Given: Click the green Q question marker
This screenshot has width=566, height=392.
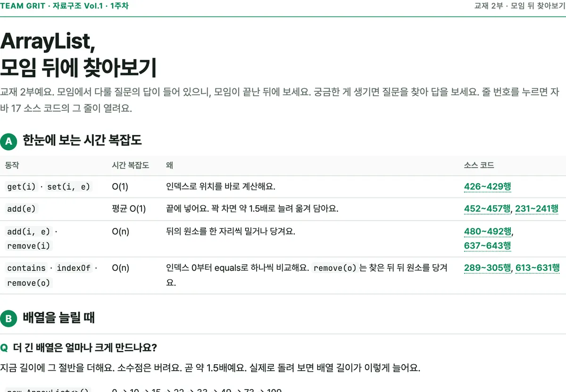Looking at the screenshot, I should click(4, 348).
